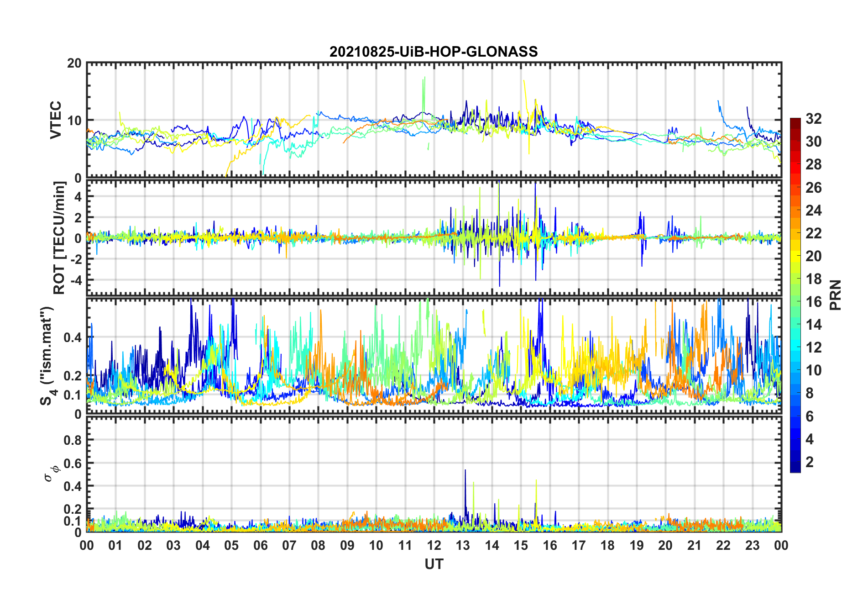Click the dark red top of the colorbar
Screen dimensions: 868x590
coord(795,122)
